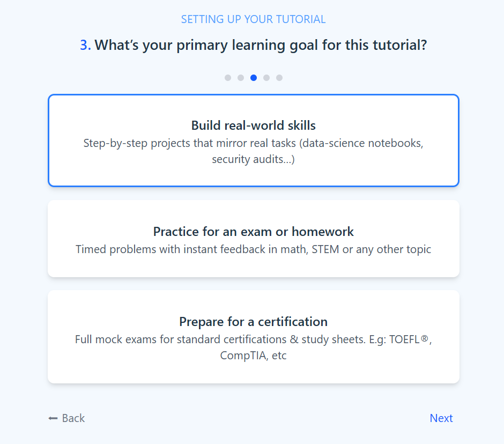Go back to the previous step

click(x=66, y=418)
